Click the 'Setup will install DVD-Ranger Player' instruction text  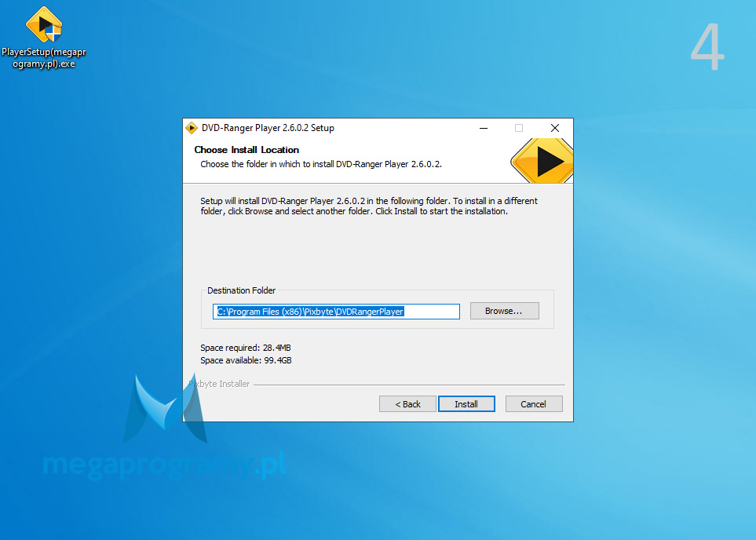point(369,206)
